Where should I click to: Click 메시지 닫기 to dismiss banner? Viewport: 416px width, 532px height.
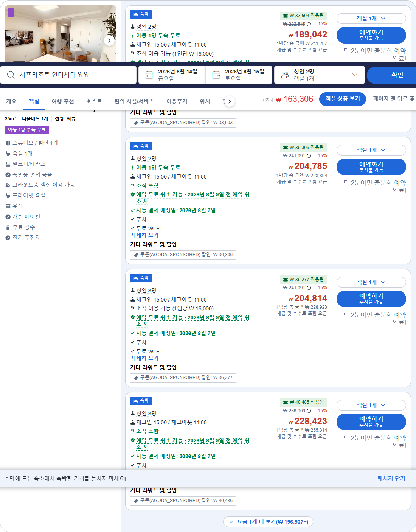point(391,479)
